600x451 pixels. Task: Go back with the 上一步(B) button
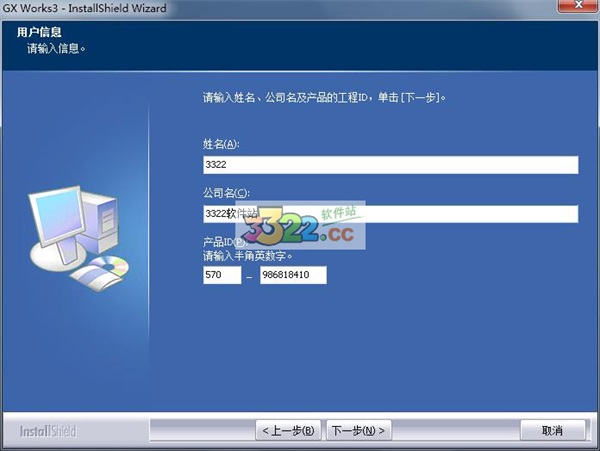[x=288, y=431]
